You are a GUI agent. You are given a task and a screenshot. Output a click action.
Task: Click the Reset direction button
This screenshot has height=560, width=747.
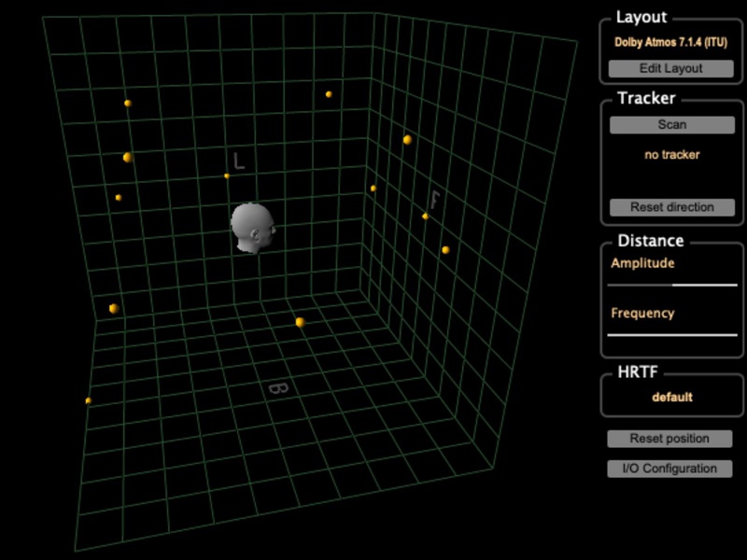click(x=671, y=207)
